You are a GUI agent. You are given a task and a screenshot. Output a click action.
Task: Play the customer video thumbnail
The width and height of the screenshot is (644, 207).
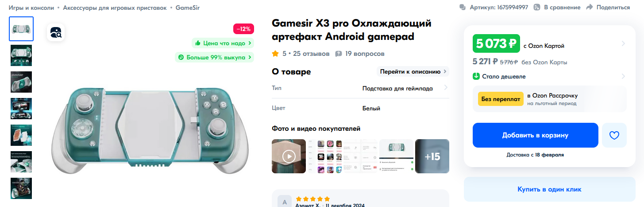(289, 156)
